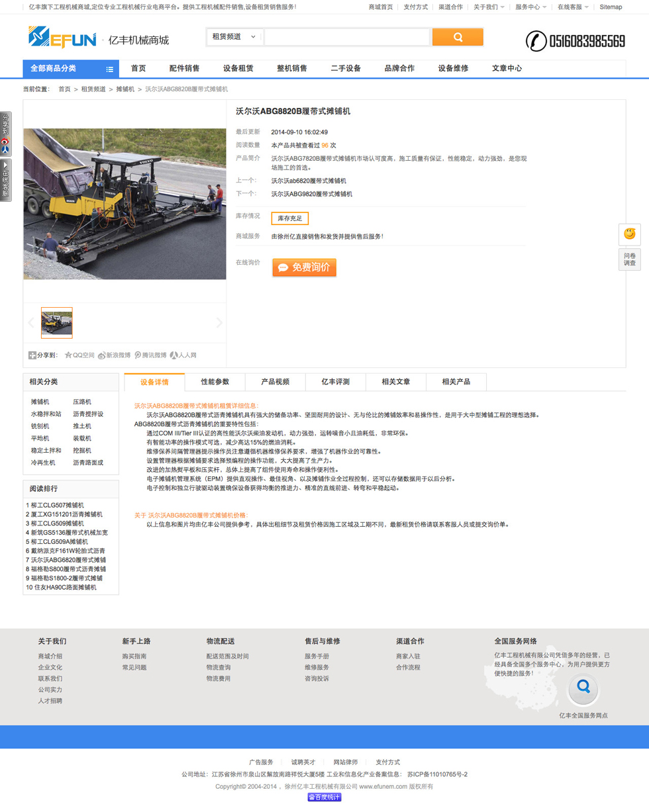The height and width of the screenshot is (812, 649).
Task: Open 购买指南 in footer
Action: coord(134,656)
